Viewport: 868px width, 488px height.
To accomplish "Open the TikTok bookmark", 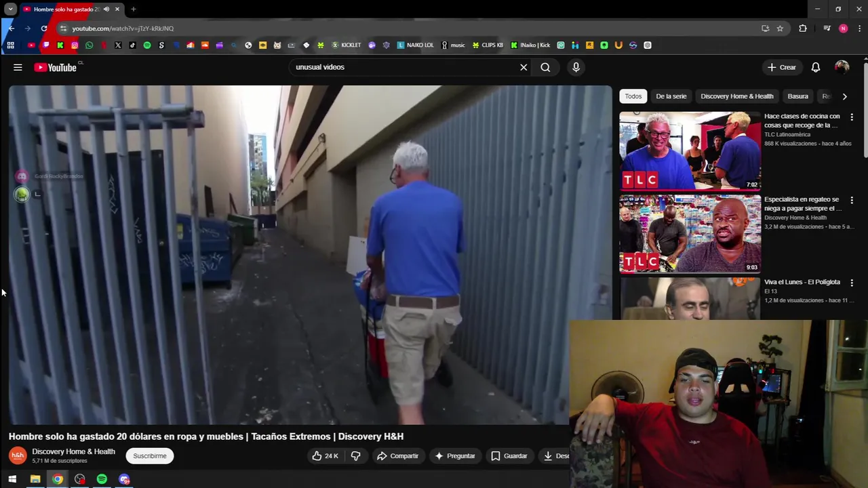I will pos(132,45).
